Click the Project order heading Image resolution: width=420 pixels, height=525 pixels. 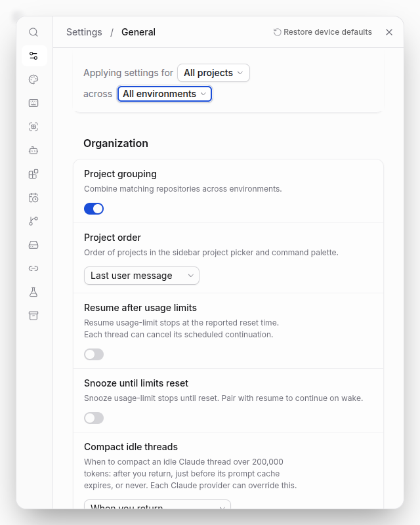[112, 238]
